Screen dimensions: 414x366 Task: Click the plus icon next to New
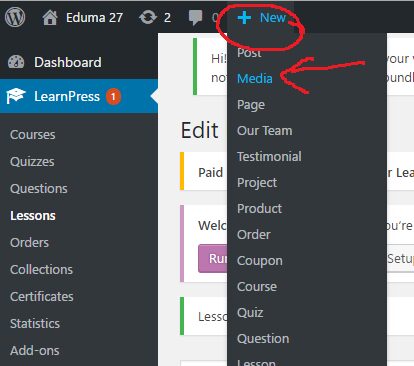coord(244,18)
